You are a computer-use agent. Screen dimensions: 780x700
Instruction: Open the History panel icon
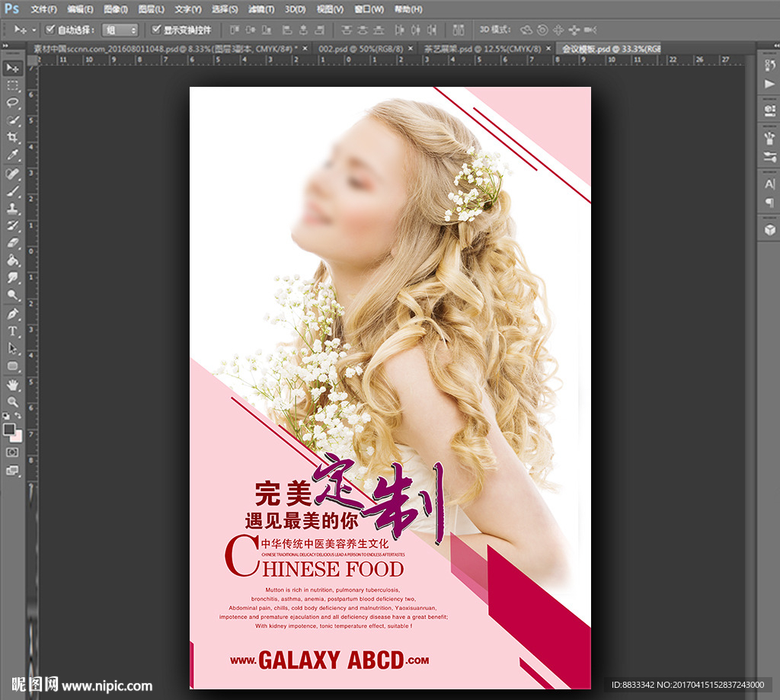tap(769, 65)
